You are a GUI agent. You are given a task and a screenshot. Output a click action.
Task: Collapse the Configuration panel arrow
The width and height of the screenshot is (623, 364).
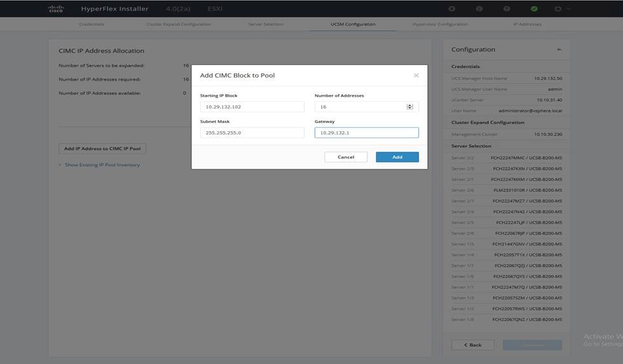[x=559, y=50]
